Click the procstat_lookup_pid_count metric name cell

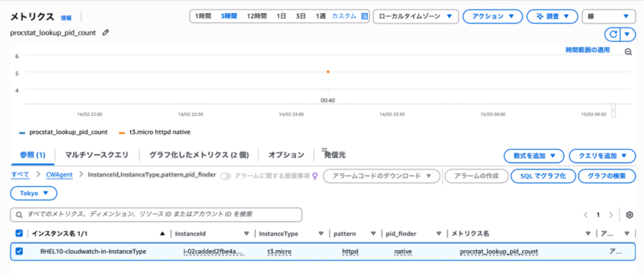coord(499,251)
